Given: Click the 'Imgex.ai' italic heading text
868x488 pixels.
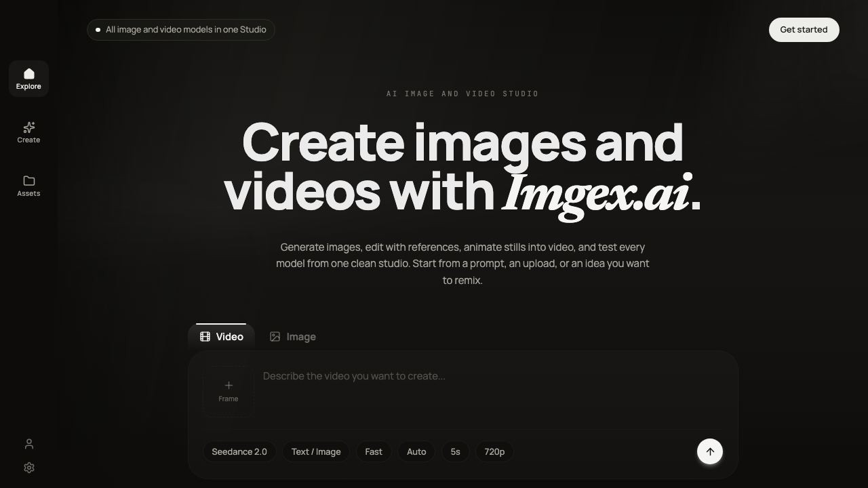Looking at the screenshot, I should coord(596,194).
